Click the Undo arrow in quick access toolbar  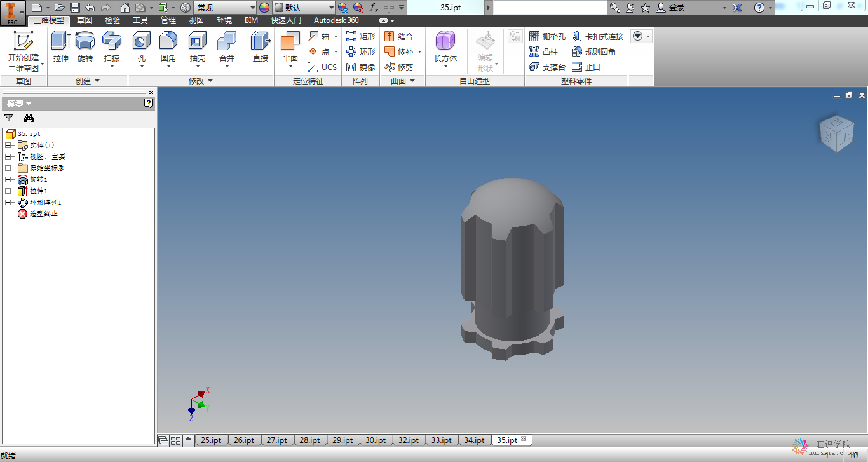[x=90, y=8]
